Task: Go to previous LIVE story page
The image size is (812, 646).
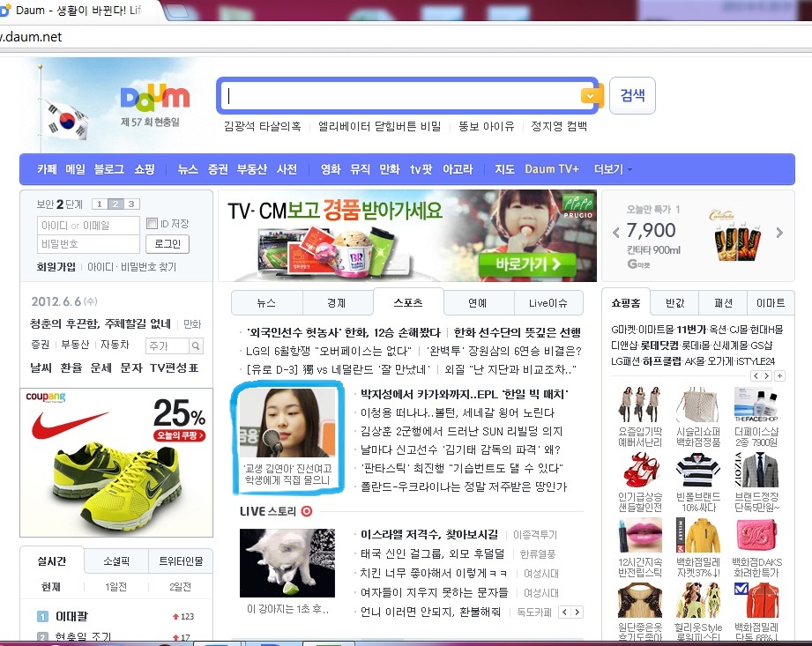Action: [x=565, y=612]
